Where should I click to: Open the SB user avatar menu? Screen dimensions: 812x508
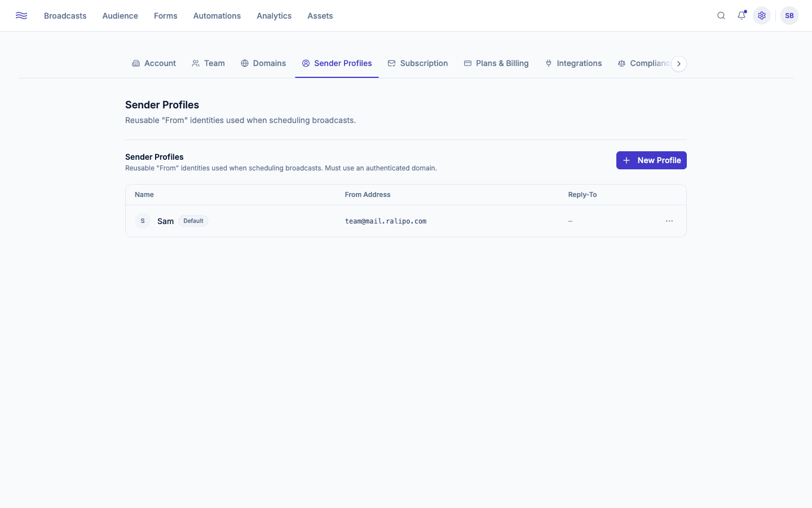[789, 16]
